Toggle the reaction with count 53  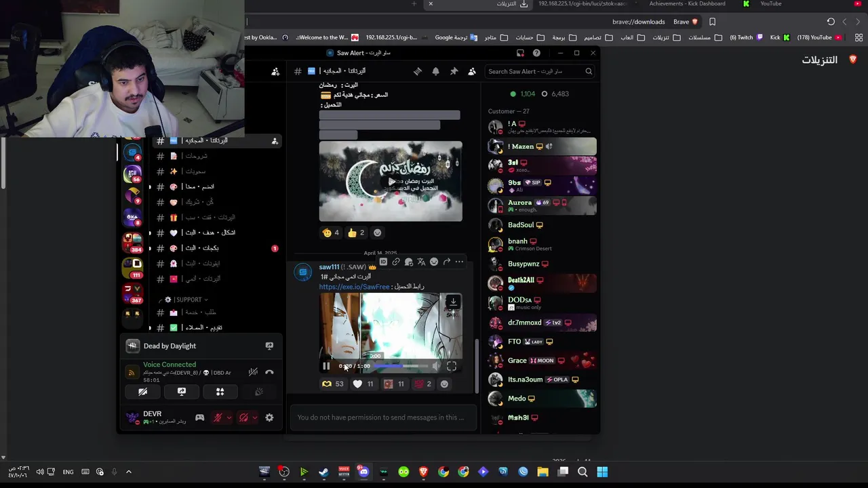pyautogui.click(x=332, y=384)
